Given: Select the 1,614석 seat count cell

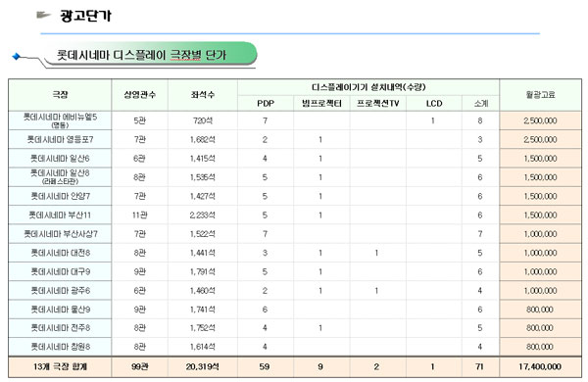Looking at the screenshot, I should [x=203, y=347].
